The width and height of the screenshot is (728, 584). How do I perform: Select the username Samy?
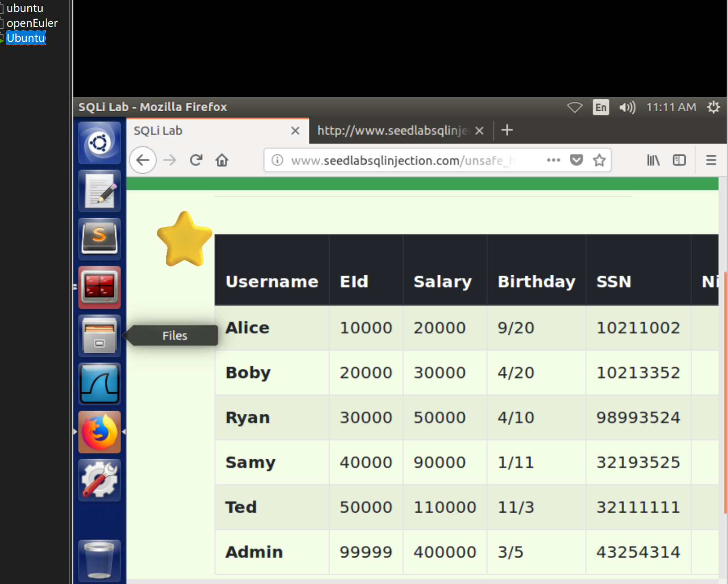[x=251, y=463]
